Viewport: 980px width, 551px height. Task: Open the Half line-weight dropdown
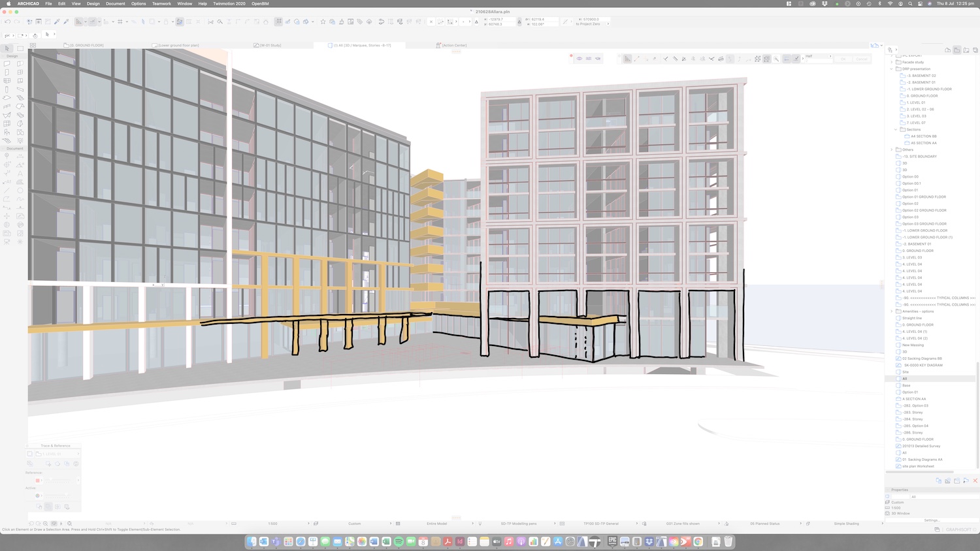point(818,56)
